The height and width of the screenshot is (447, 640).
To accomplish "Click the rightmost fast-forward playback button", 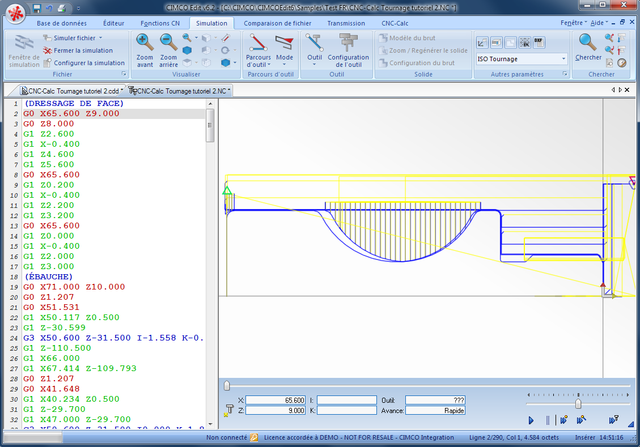I will (x=613, y=420).
